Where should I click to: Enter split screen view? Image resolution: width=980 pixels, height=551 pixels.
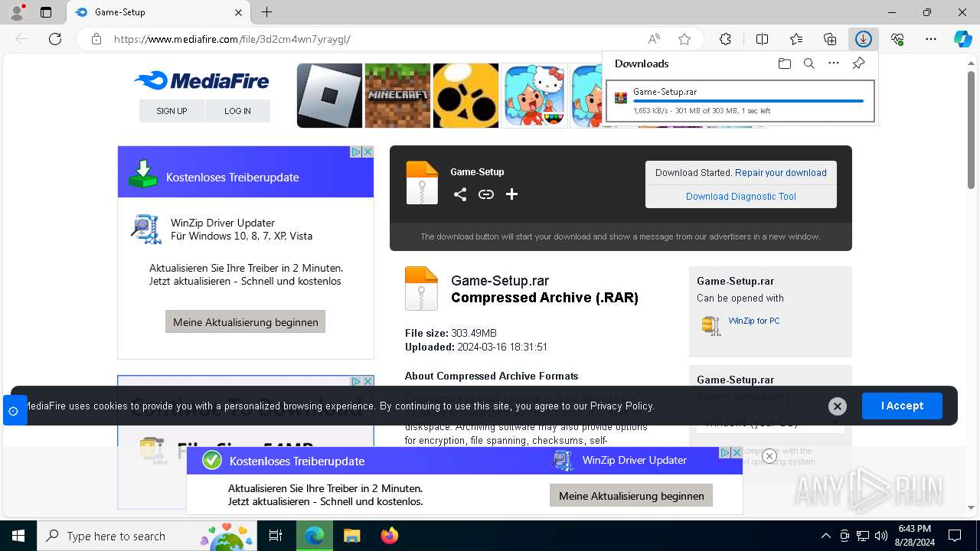[762, 39]
